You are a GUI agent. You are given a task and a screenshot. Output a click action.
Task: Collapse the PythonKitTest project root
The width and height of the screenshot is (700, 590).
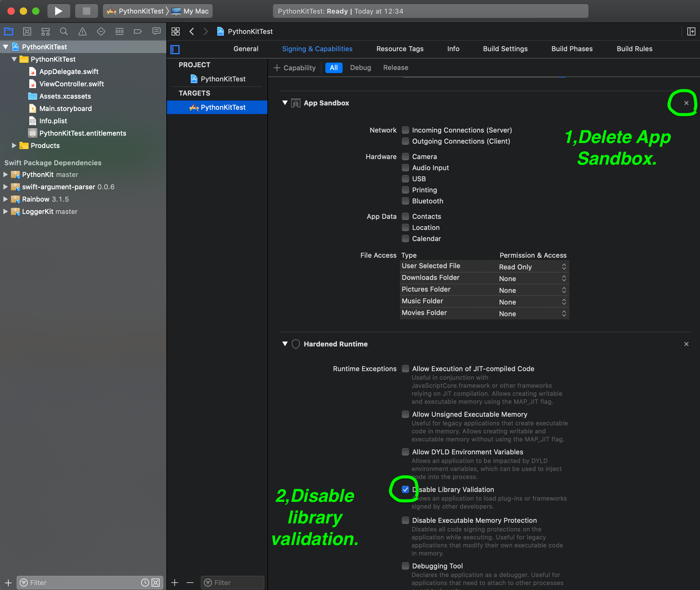pos(6,47)
